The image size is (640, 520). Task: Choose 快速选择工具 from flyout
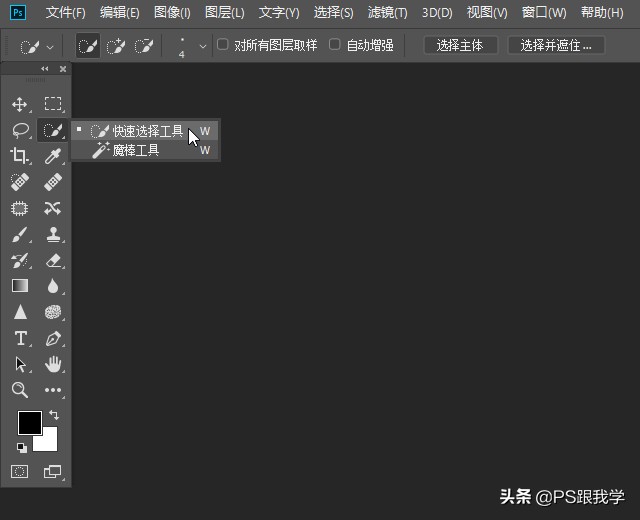pos(146,131)
